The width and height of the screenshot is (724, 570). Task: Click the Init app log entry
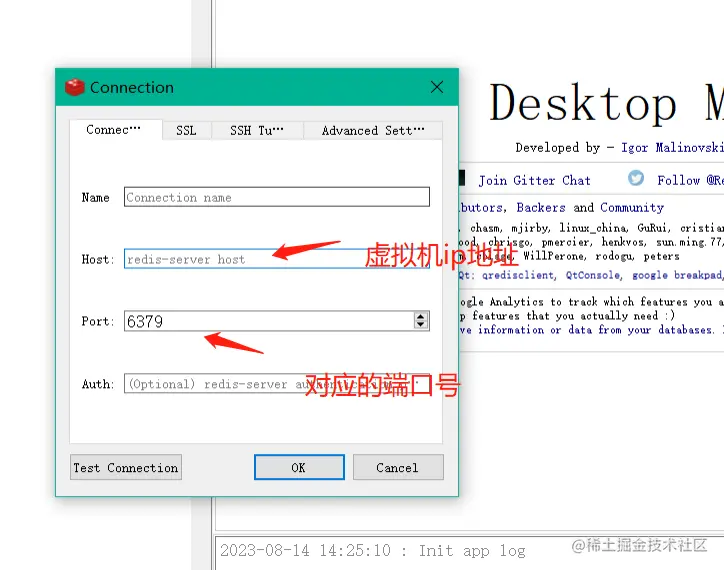373,551
